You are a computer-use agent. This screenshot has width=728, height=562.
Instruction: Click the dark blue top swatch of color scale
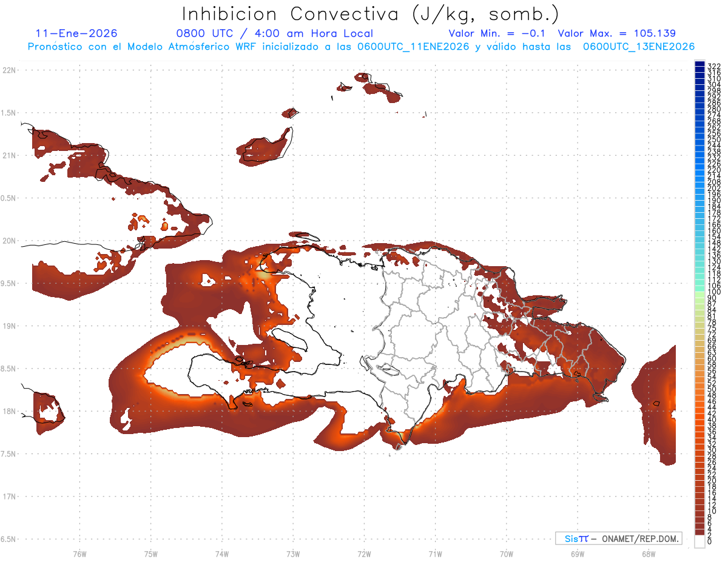(x=699, y=64)
